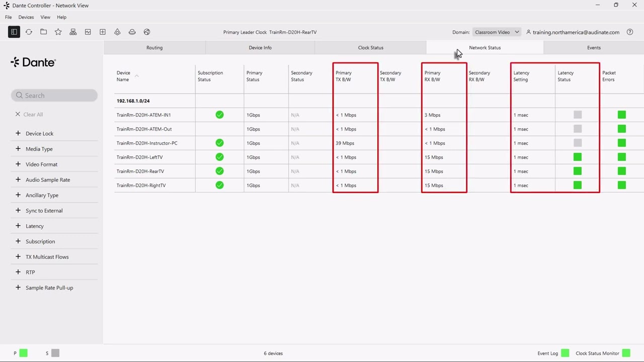Expand the Sync to External filter
The image size is (644, 362).
tap(18, 211)
